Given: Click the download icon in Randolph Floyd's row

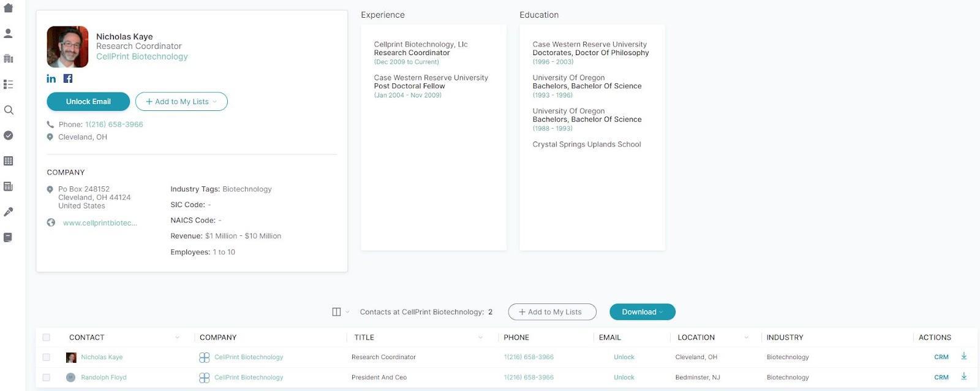Looking at the screenshot, I should 963,376.
